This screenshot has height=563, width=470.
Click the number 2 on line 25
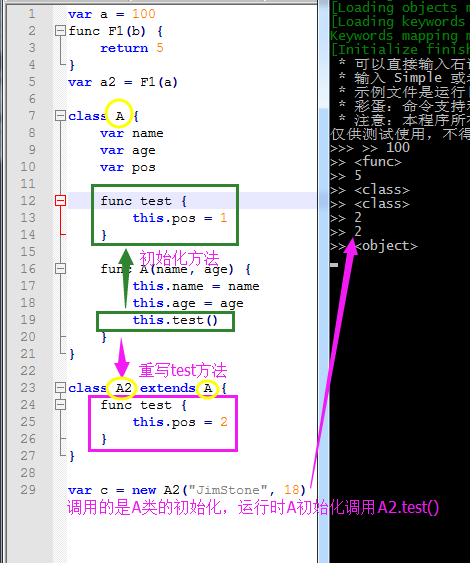point(224,422)
